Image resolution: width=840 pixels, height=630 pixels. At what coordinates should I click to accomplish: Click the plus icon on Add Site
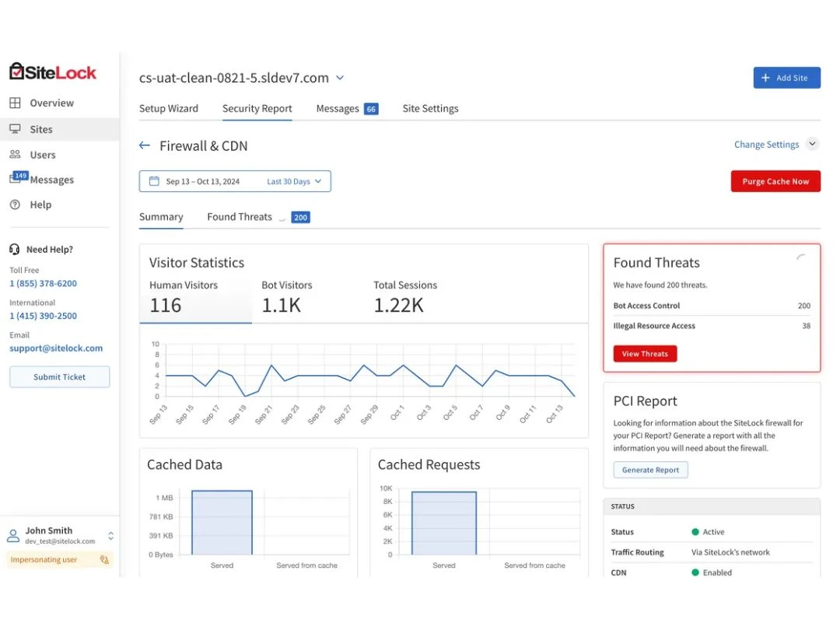[x=765, y=78]
